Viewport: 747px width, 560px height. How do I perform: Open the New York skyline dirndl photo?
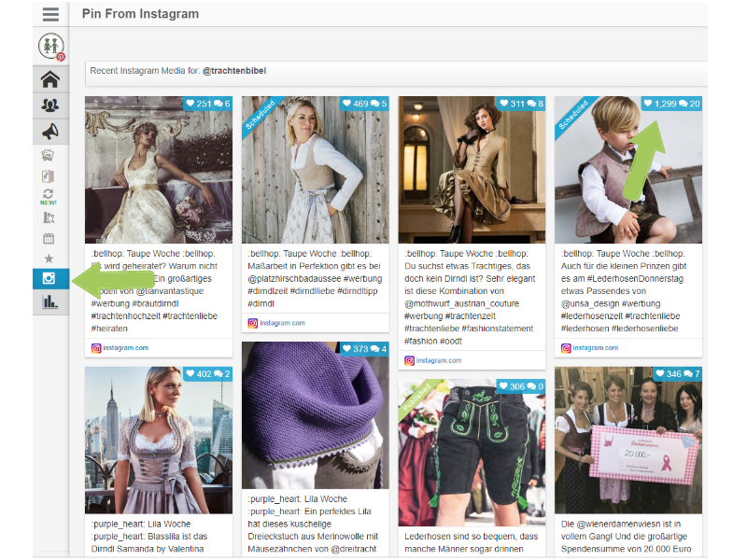coord(159,440)
